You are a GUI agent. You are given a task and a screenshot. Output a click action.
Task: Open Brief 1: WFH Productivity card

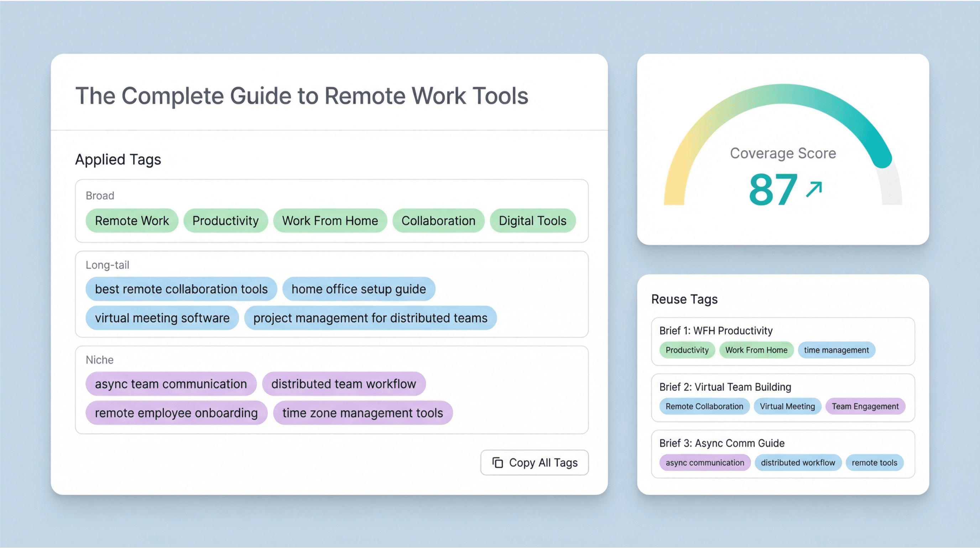(x=716, y=330)
